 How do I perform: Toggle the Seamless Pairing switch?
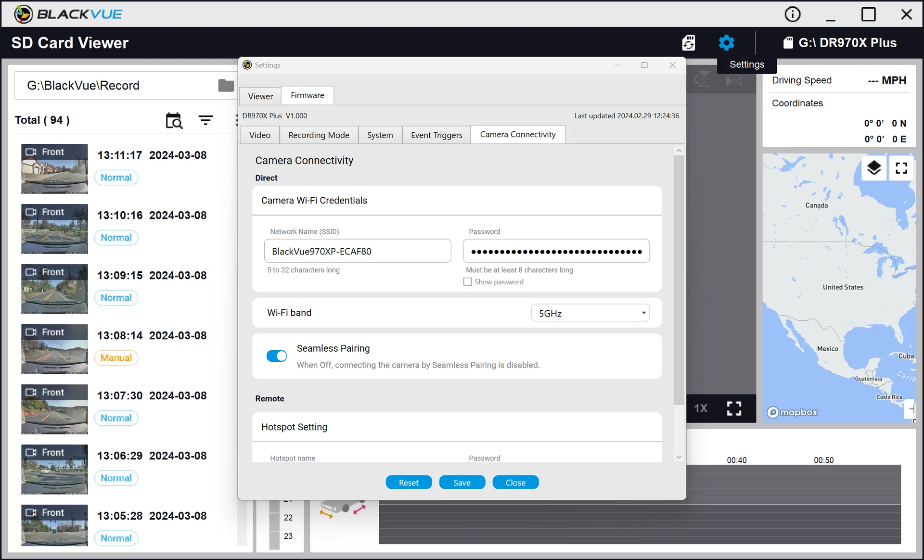[x=277, y=356]
